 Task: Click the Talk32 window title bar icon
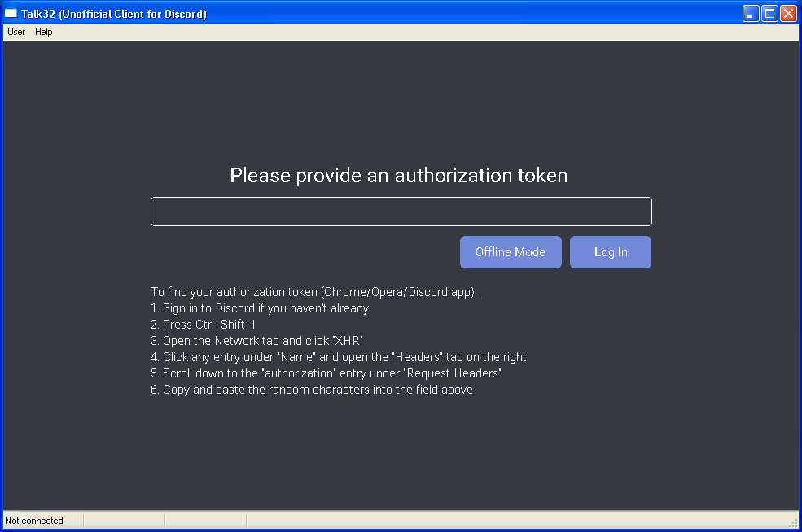point(11,14)
